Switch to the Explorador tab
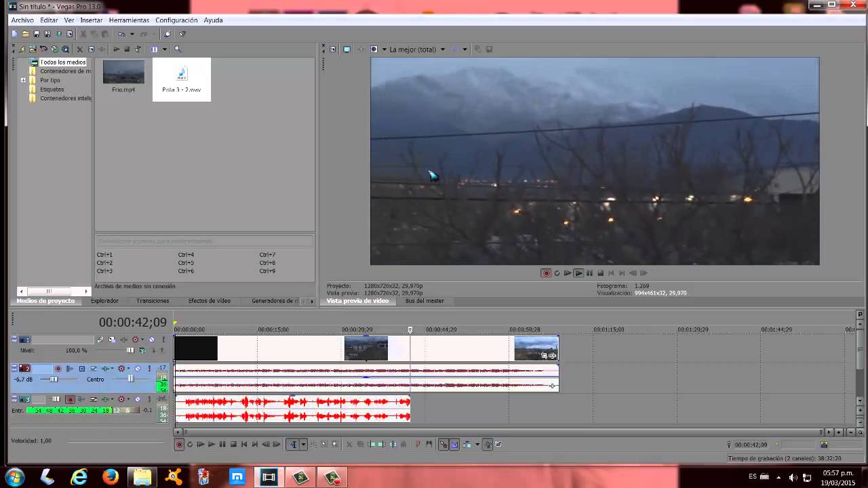 coord(104,301)
